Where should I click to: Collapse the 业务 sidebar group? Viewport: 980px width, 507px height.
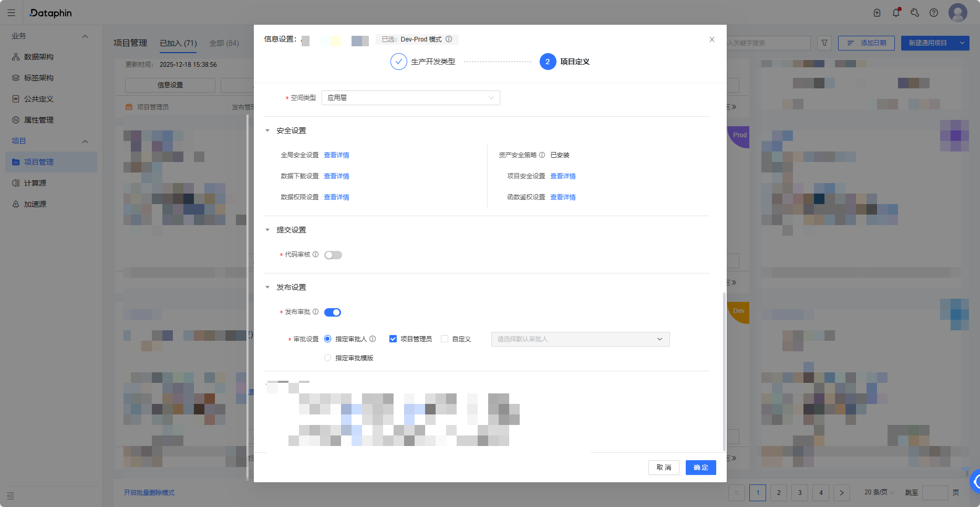(x=85, y=36)
